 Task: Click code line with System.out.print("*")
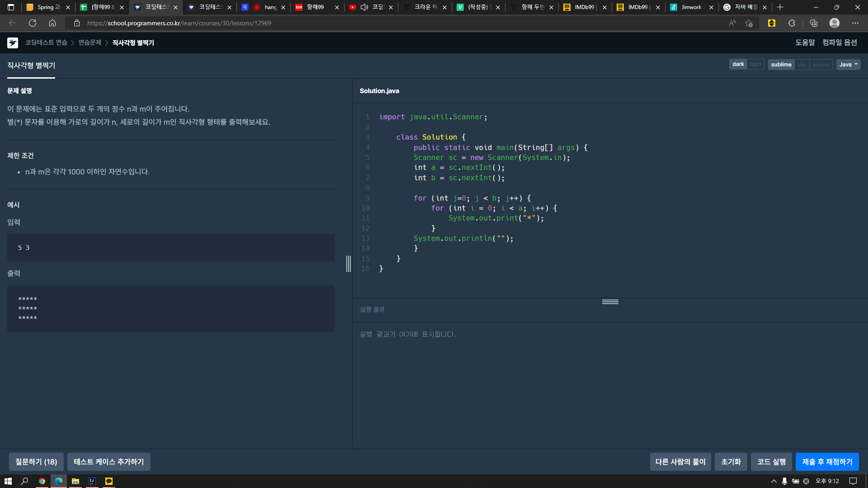(496, 218)
